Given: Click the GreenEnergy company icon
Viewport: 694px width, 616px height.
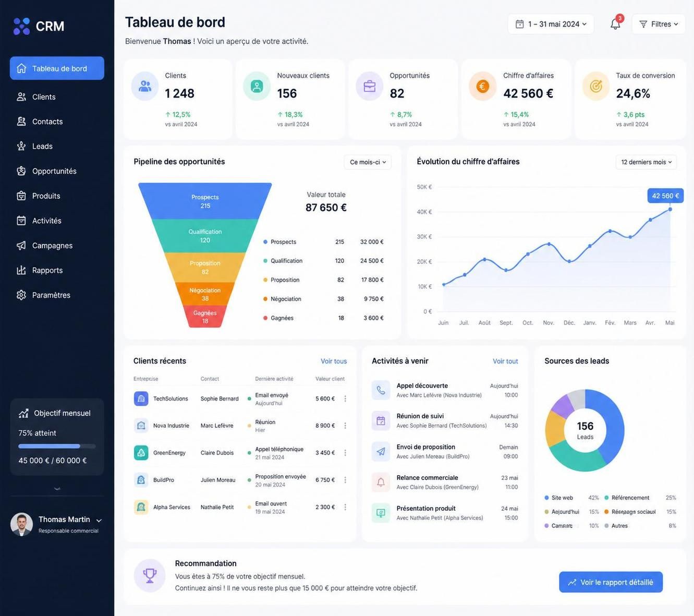Looking at the screenshot, I should point(141,453).
